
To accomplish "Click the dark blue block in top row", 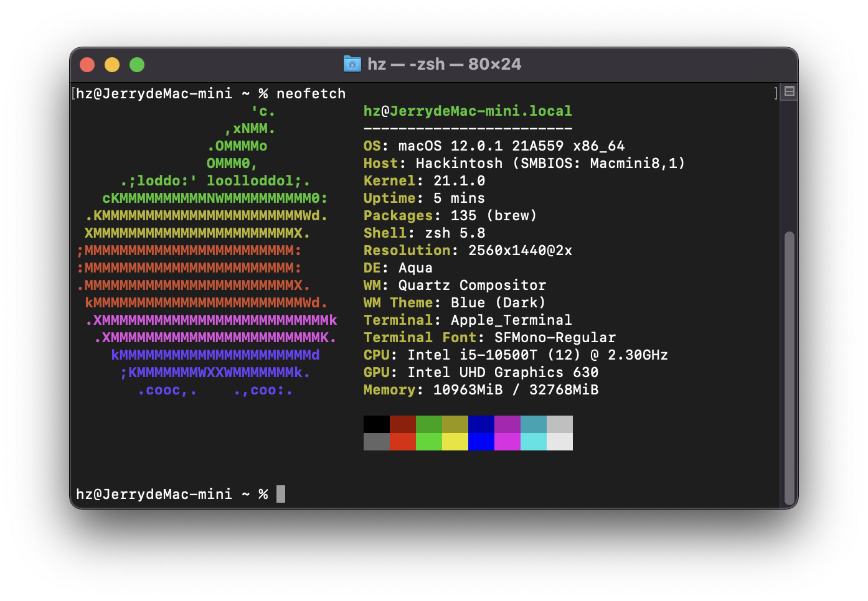I will pos(481,424).
